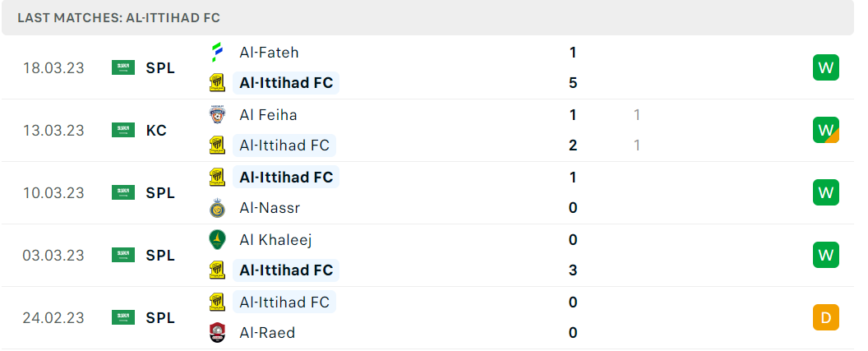The image size is (868, 351).
Task: Click the Last Matches: Al-Ittihad FC header
Action: (x=118, y=18)
